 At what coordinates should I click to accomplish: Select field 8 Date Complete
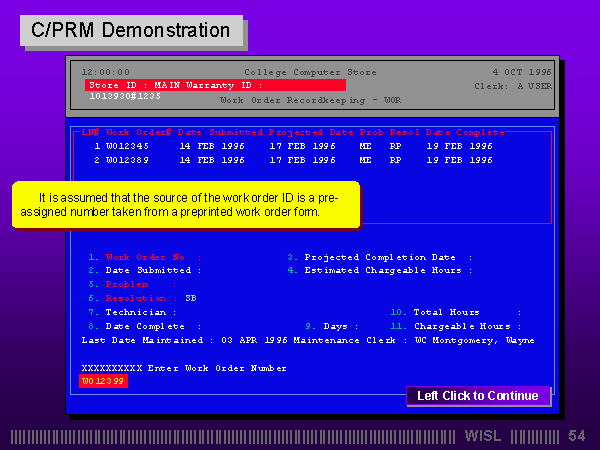[146, 326]
